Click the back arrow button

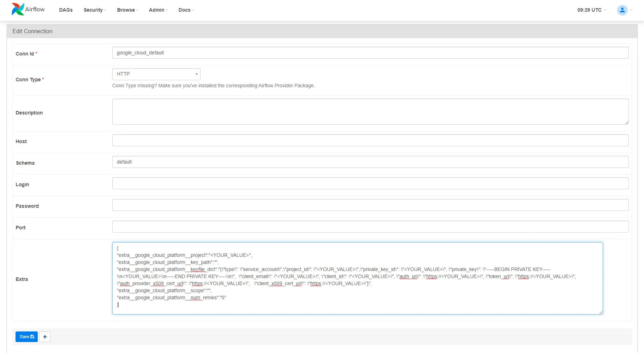[x=45, y=337]
